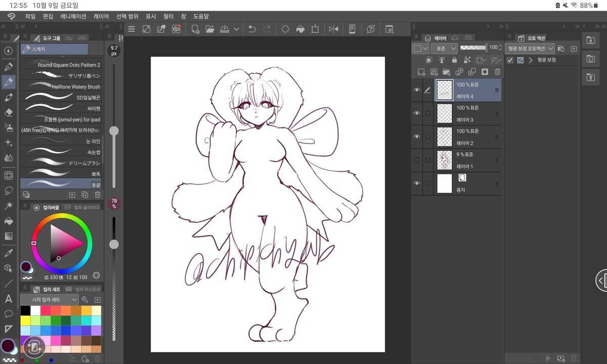Click the yellow swatch in the color set
This screenshot has height=364, width=607.
(25, 320)
